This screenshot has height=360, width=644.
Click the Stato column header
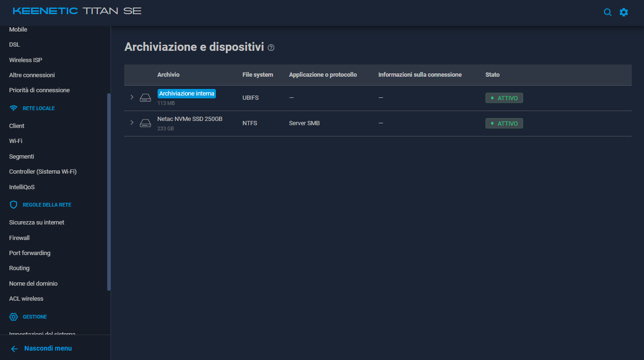(493, 75)
